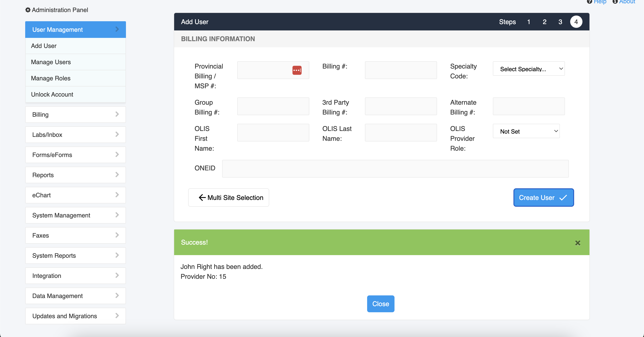Click the 'Provider No: 15' text
The width and height of the screenshot is (644, 337).
tap(203, 277)
